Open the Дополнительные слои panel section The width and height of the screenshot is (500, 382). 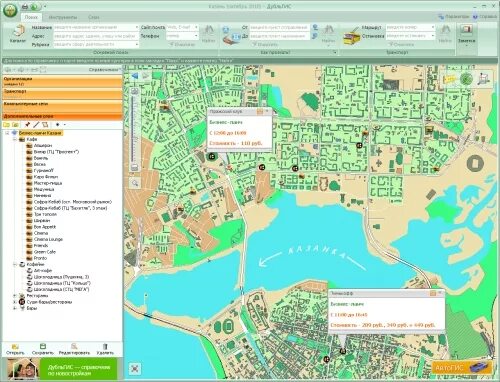pos(62,116)
